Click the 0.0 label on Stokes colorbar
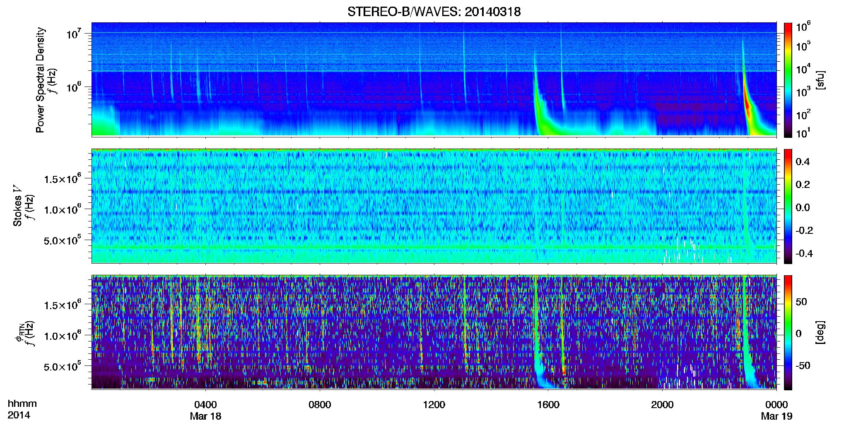The image size is (868, 447). (x=803, y=208)
